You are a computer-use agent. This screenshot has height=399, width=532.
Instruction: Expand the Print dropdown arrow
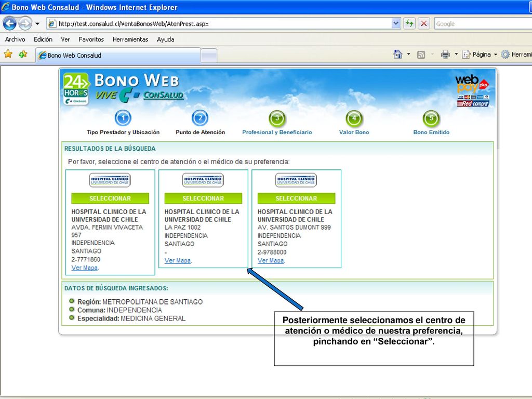click(456, 54)
